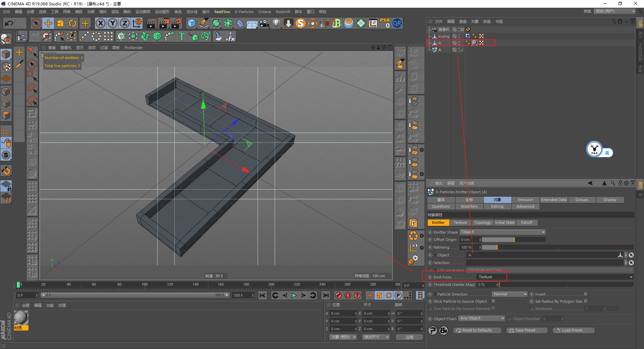Toggle Object Chain keyframe circle
644x349 pixels.
tap(430, 319)
